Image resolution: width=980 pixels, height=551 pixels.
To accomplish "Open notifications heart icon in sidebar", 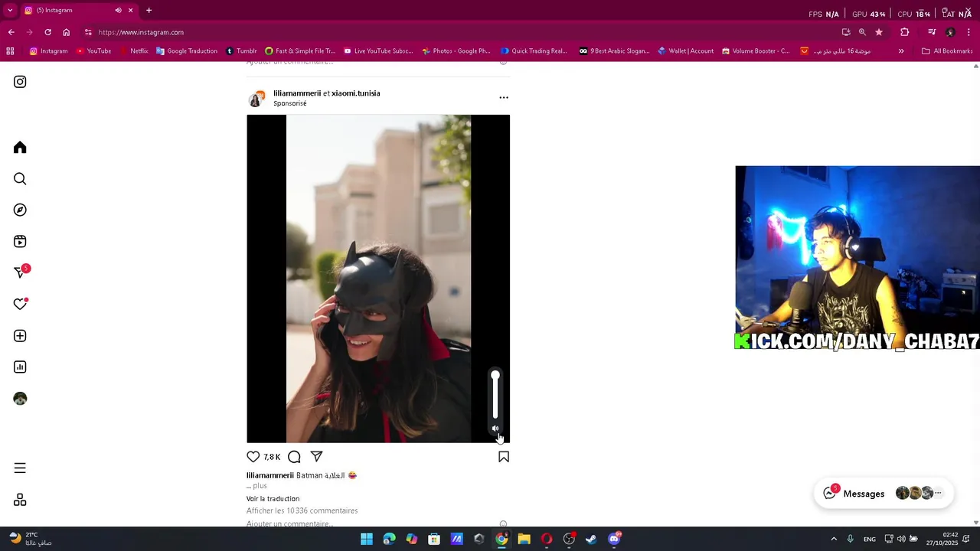I will 20,304.
